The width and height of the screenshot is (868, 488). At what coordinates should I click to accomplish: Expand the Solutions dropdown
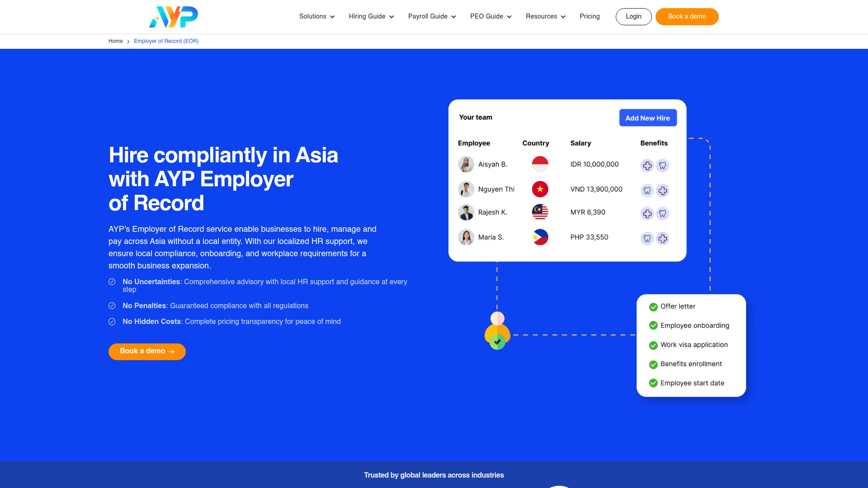point(316,16)
